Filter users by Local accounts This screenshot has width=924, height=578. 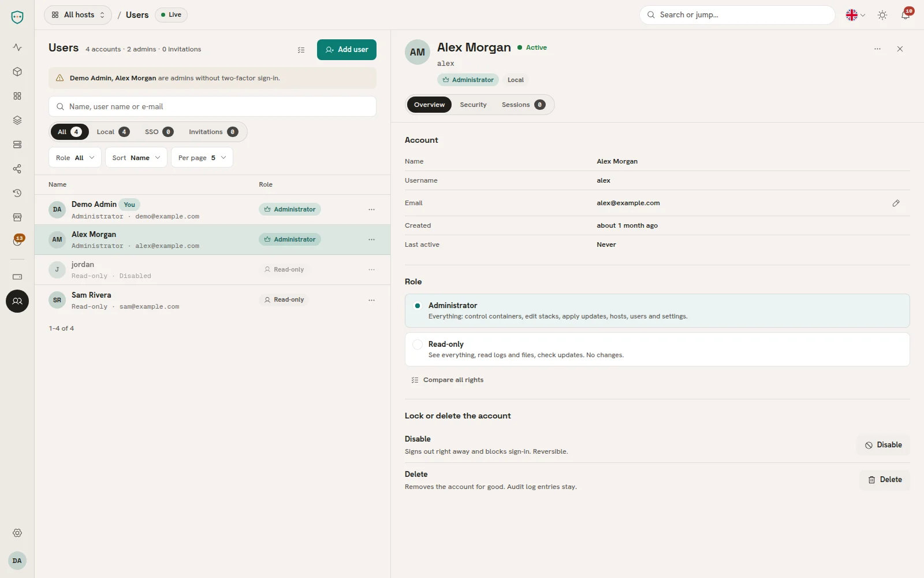[113, 132]
